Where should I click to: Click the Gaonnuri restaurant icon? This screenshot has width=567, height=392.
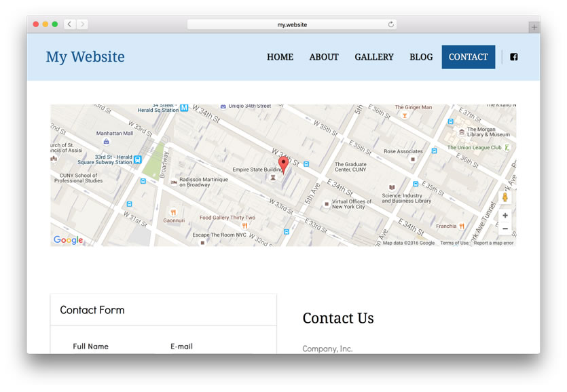(173, 212)
